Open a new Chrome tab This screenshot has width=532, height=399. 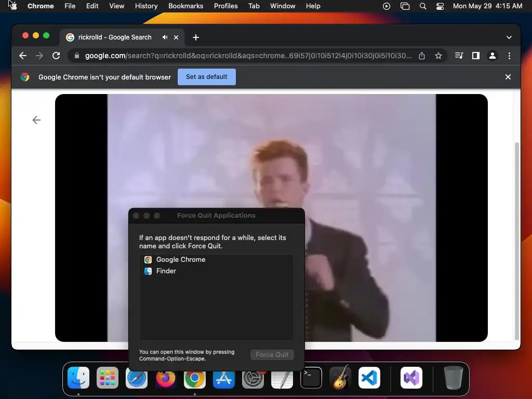(196, 37)
